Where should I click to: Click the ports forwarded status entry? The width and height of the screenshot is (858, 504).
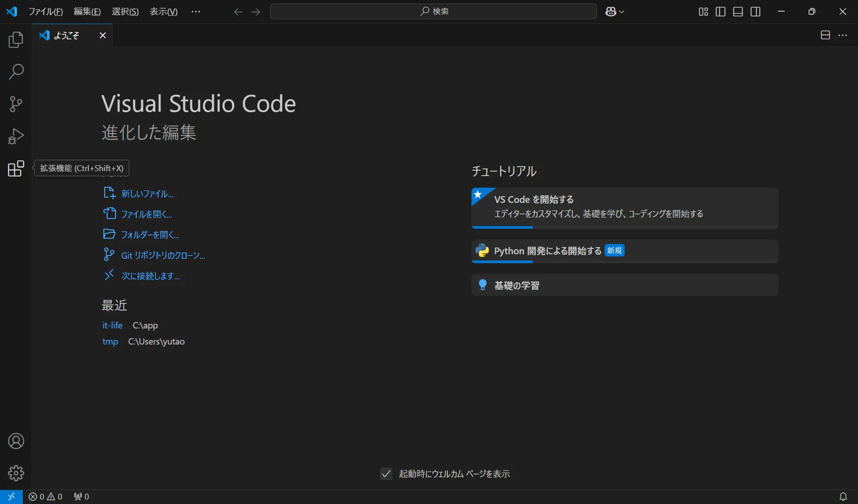point(81,496)
